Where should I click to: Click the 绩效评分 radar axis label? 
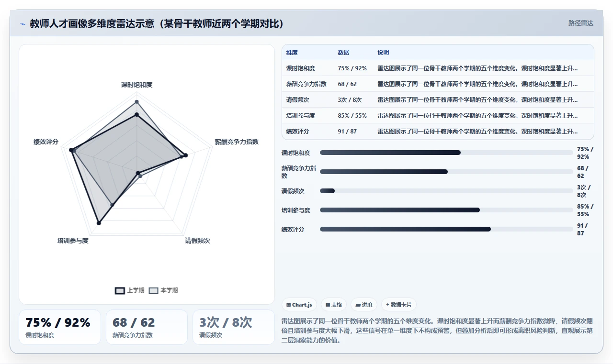tap(46, 142)
